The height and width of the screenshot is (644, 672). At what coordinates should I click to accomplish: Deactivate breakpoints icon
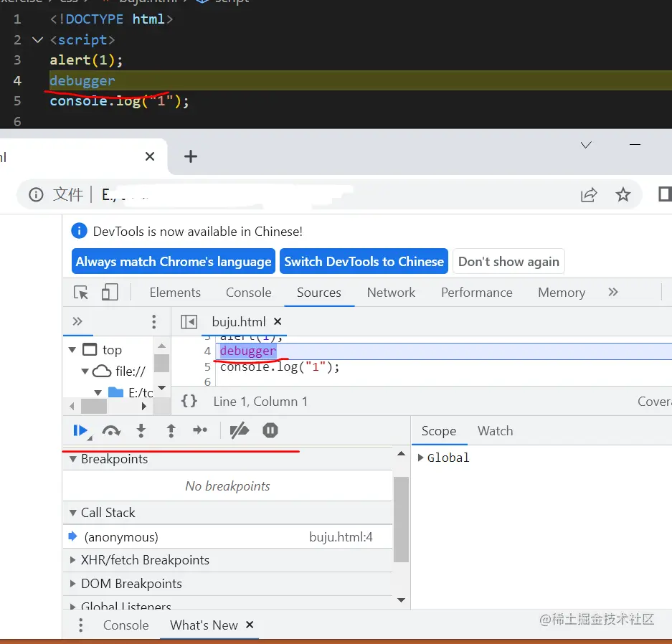(239, 430)
